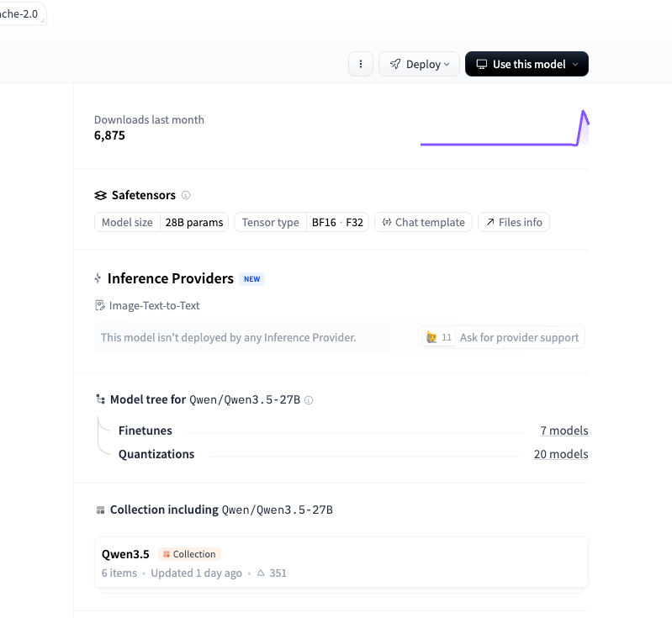Click the Safetensors info icon

(186, 195)
